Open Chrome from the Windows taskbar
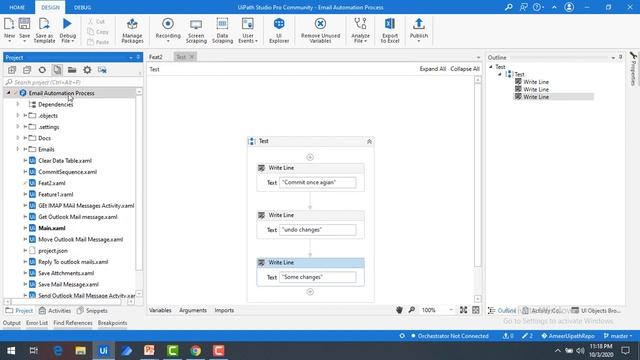Screen dimensions: 640x360 (x=196, y=351)
